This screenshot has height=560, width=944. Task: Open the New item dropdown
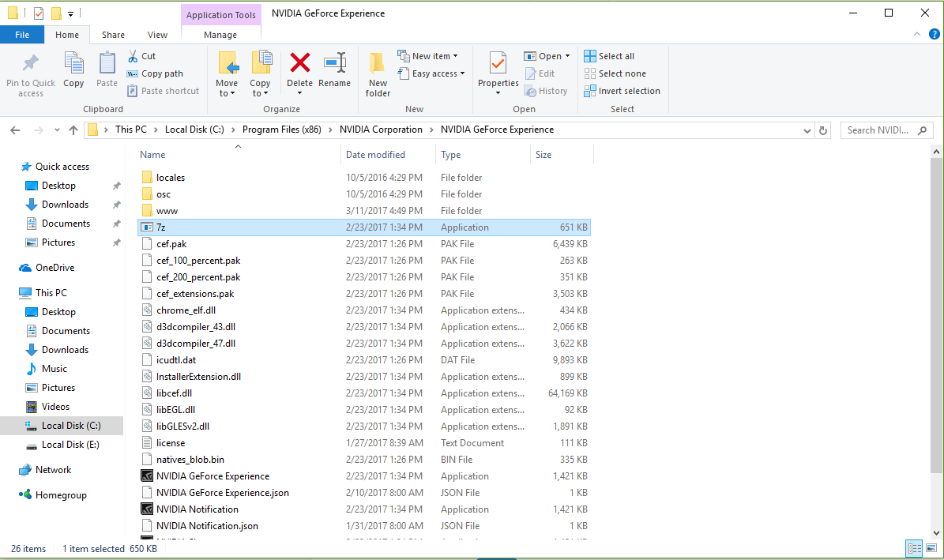click(427, 56)
